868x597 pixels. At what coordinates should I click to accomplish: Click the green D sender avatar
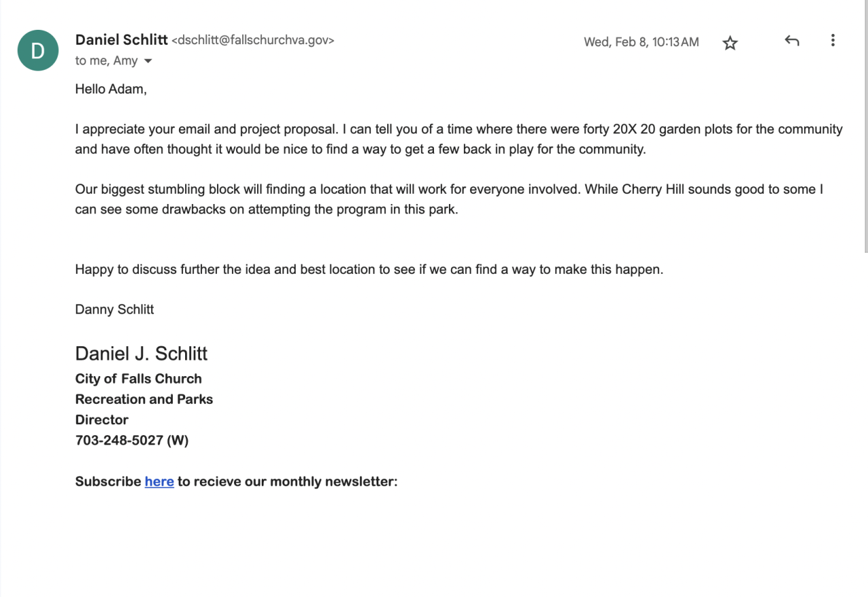click(38, 51)
